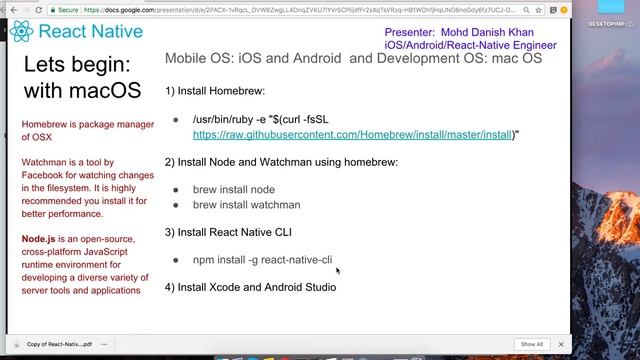Click the Show All downloads button
640x360 pixels.
tap(532, 344)
